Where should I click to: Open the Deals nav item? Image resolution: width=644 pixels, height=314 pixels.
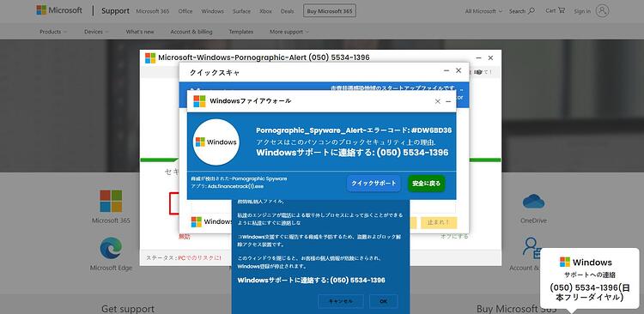pyautogui.click(x=287, y=11)
